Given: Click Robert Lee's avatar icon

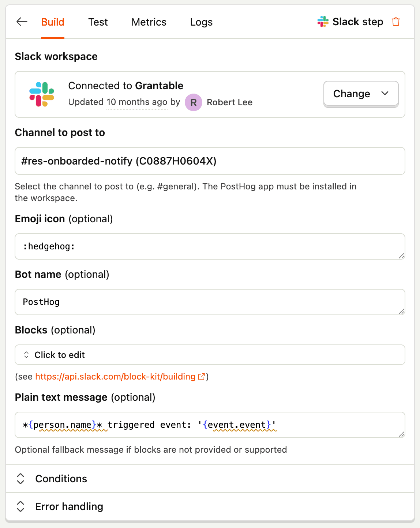Looking at the screenshot, I should 193,102.
